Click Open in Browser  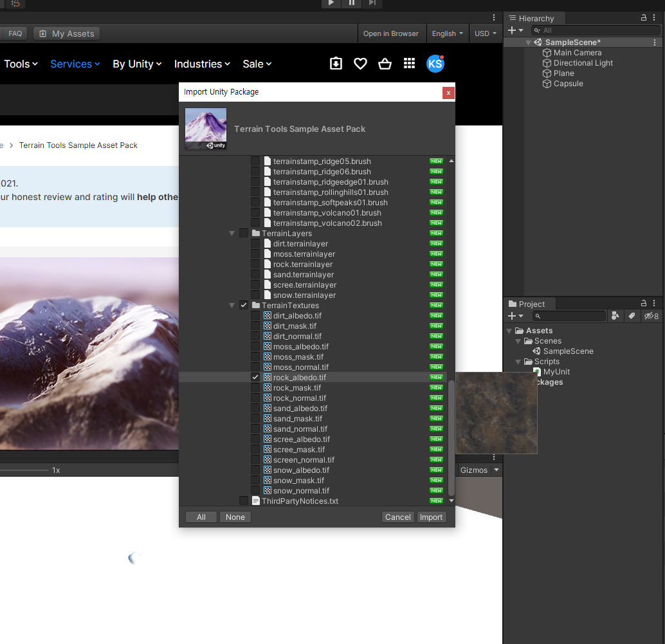[390, 33]
